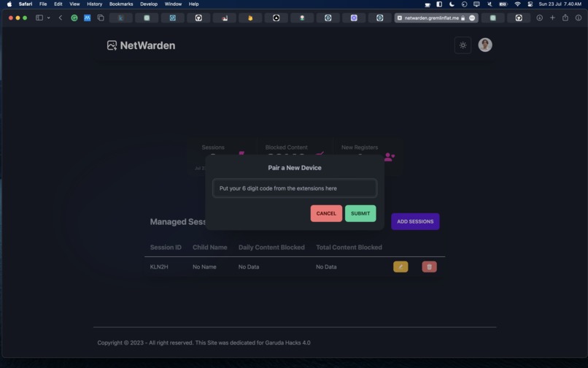Viewport: 588px width, 368px height.
Task: Open the Help menu
Action: (193, 4)
